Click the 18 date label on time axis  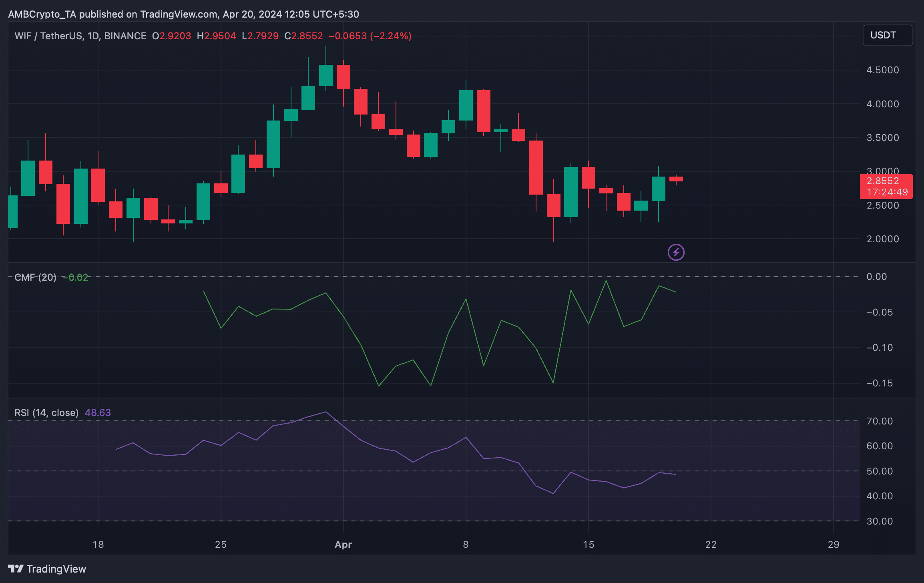(98, 545)
